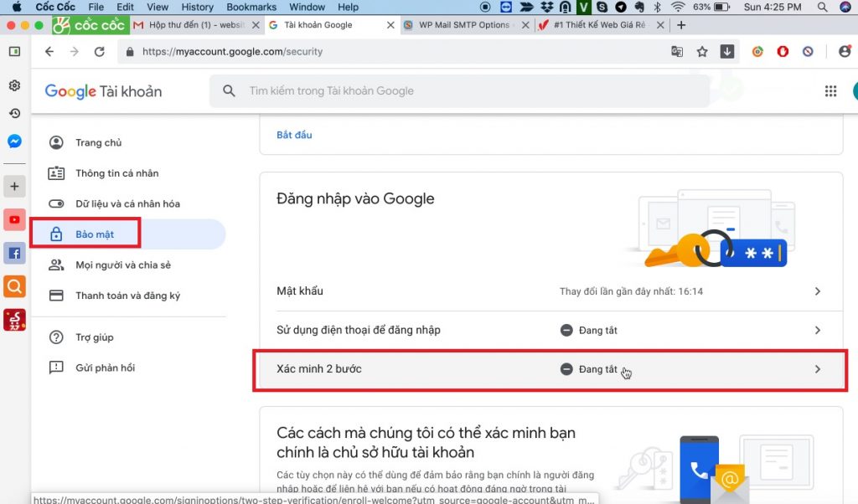This screenshot has width=858, height=504.
Task: Open Dữ liệu và cá nhân hóa section
Action: pos(127,203)
